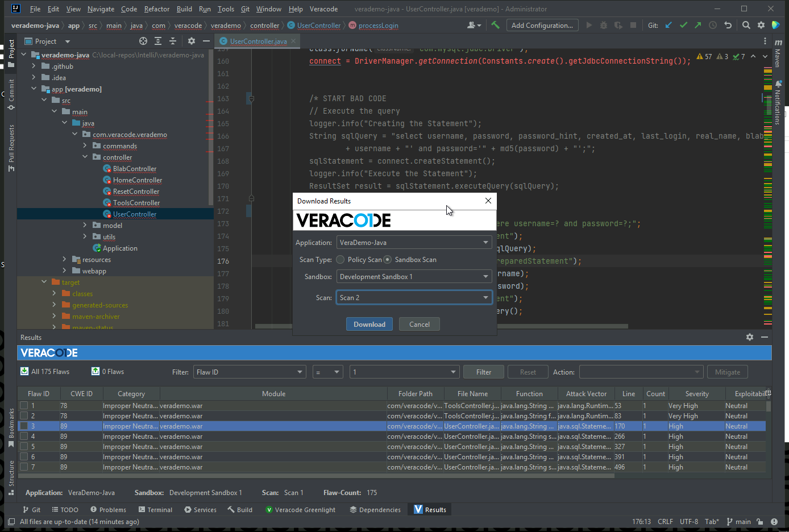Click Cancel in Download Results dialog
The height and width of the screenshot is (532, 789).
coord(420,324)
